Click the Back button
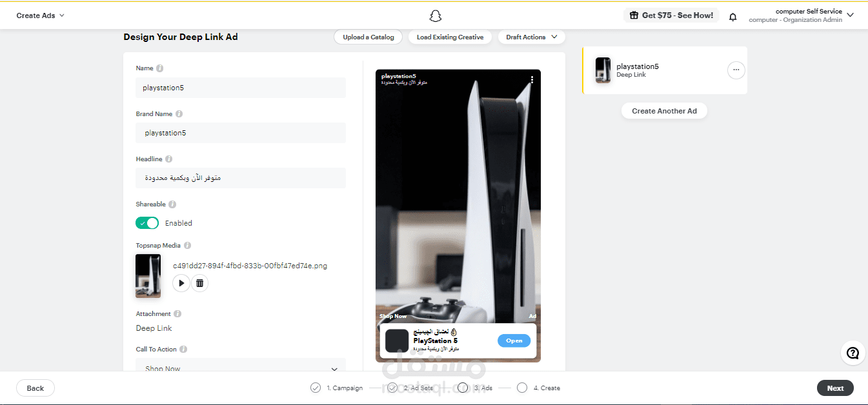The width and height of the screenshot is (868, 405). pyautogui.click(x=35, y=388)
